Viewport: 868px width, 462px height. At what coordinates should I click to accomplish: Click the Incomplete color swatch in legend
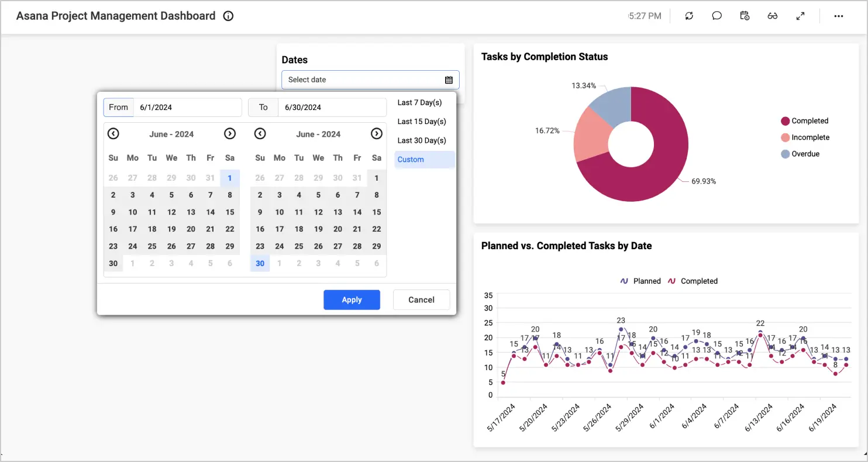(x=785, y=137)
